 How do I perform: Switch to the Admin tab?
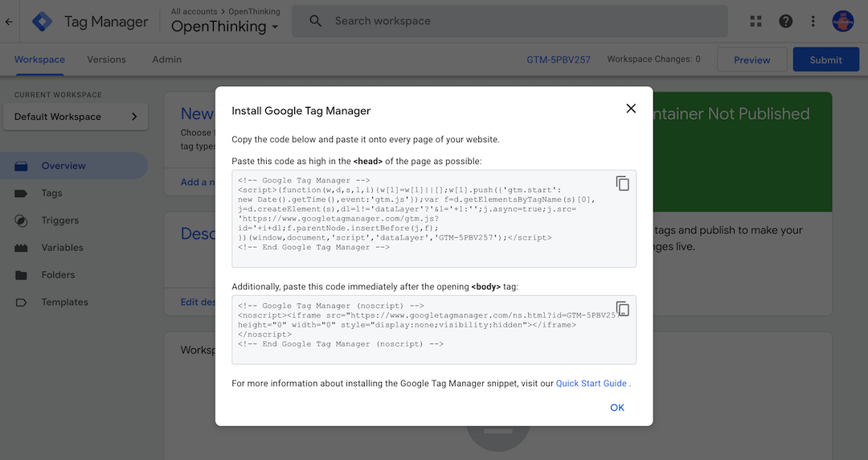click(166, 60)
